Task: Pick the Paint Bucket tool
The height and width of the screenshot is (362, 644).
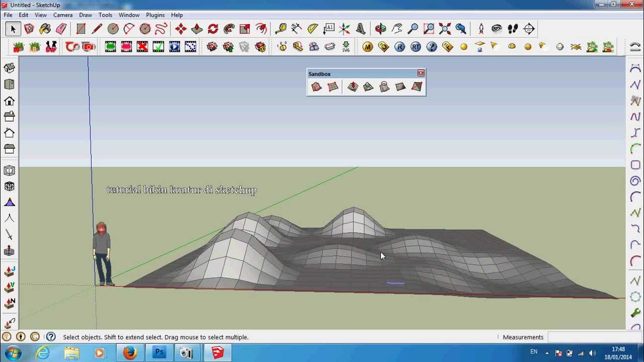Action: click(45, 29)
